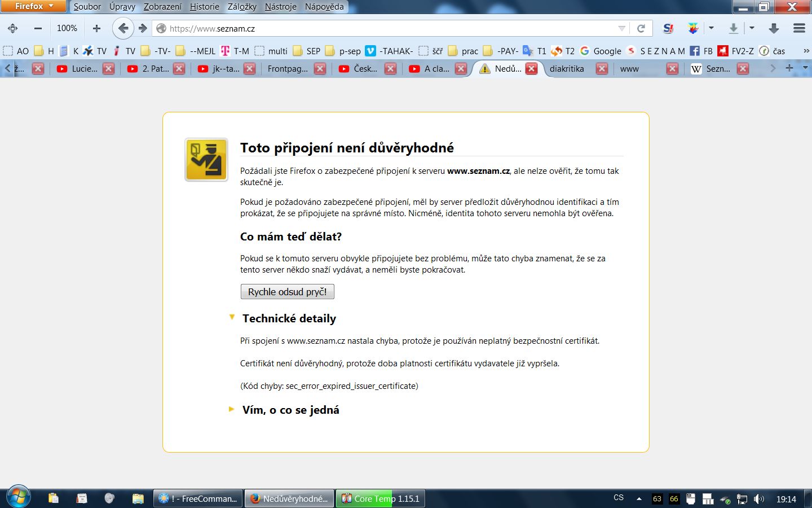Click the address bar showing seznam.cz URL
This screenshot has height=508, width=812.
383,28
